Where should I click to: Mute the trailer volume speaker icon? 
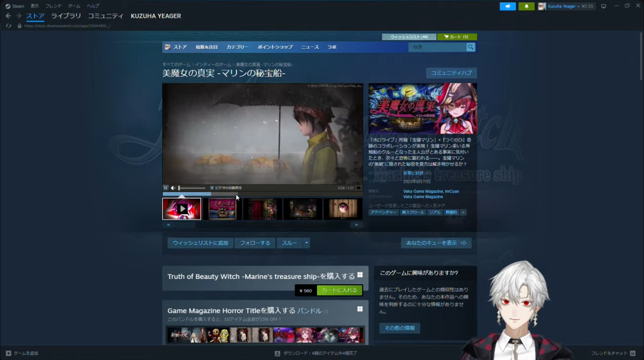pyautogui.click(x=173, y=188)
